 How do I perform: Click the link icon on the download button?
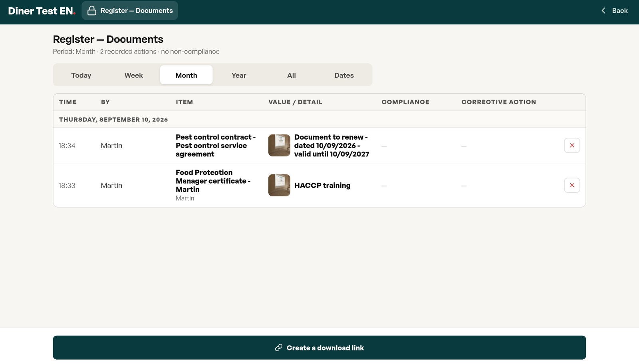[x=279, y=348]
